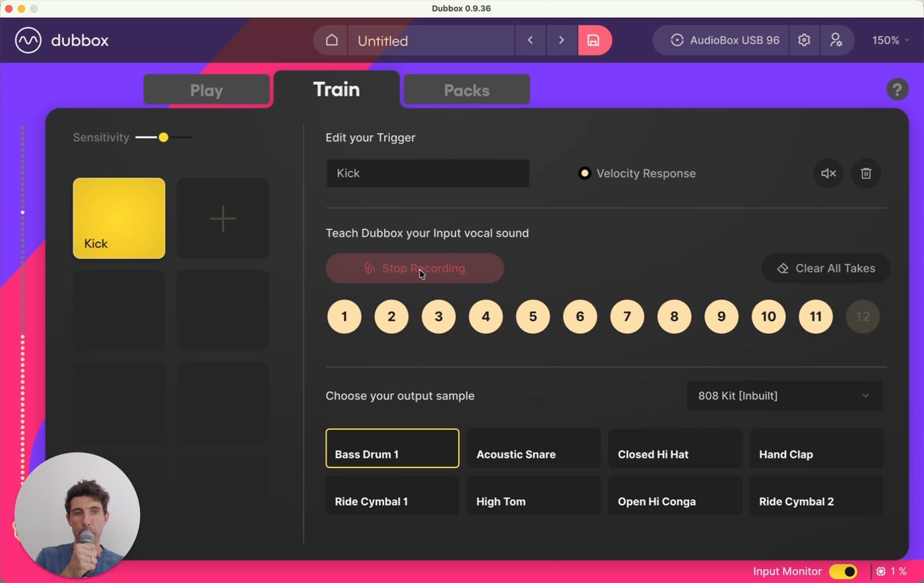Switch to the Train tab
This screenshot has height=583, width=924.
[337, 89]
